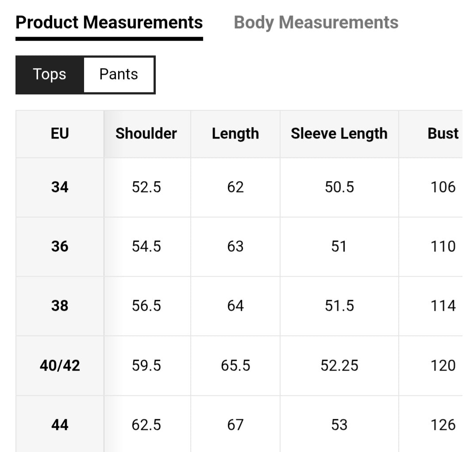This screenshot has width=476, height=452.
Task: Select the EU size 40/42 row label
Action: 60,366
